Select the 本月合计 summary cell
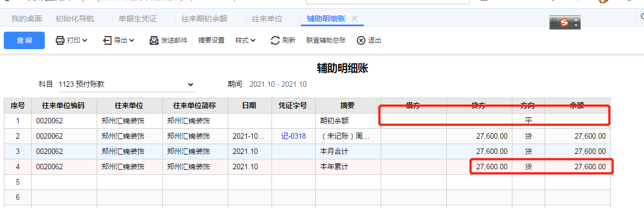This screenshot has height=208, width=644. pyautogui.click(x=348, y=151)
